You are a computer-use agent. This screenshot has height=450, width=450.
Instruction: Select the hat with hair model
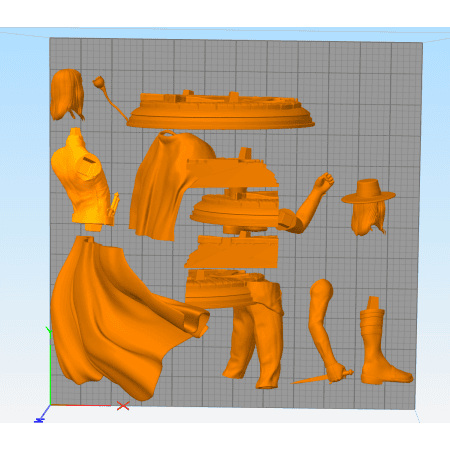click(x=368, y=207)
